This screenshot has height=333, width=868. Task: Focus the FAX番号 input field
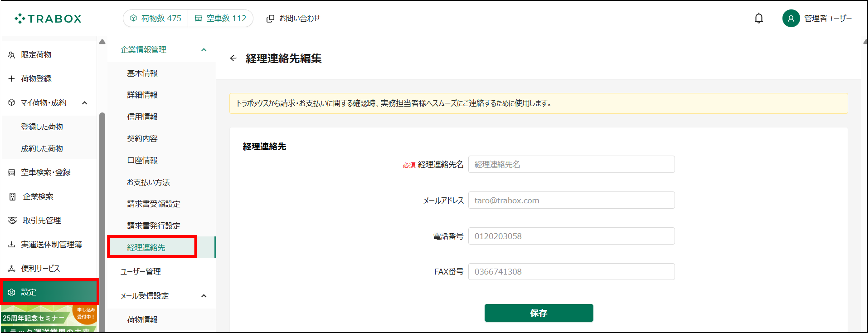click(571, 272)
